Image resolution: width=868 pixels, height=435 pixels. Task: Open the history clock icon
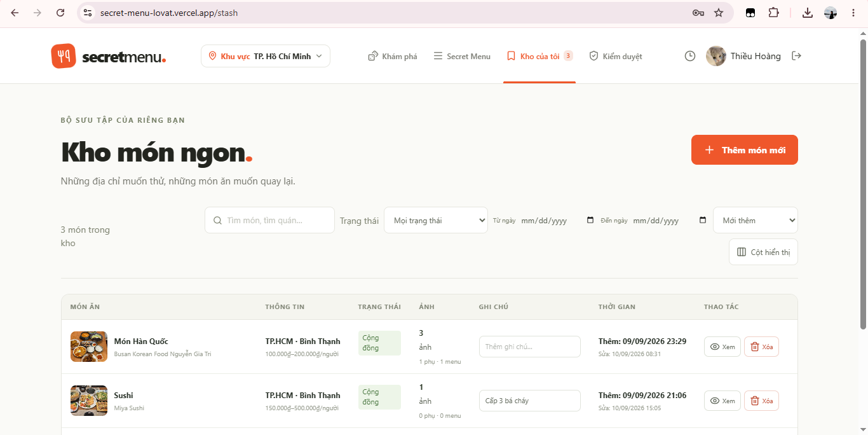pyautogui.click(x=690, y=56)
